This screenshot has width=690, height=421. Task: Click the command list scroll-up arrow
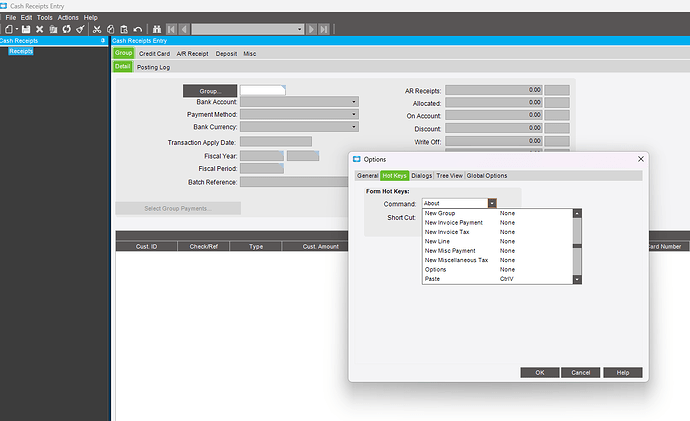(x=577, y=214)
